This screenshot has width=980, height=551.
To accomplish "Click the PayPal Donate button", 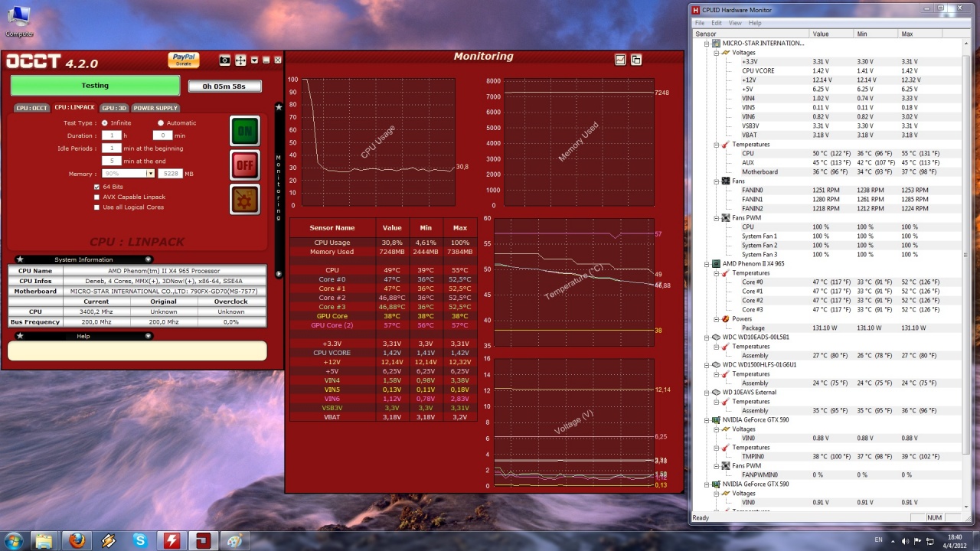I will pyautogui.click(x=184, y=60).
